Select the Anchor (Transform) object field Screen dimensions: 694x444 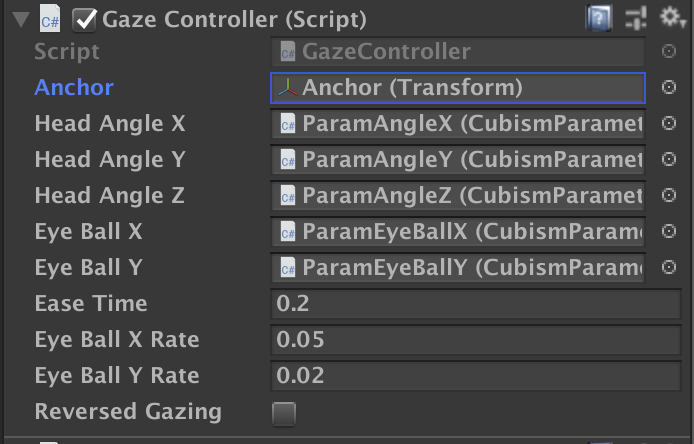pyautogui.click(x=458, y=88)
